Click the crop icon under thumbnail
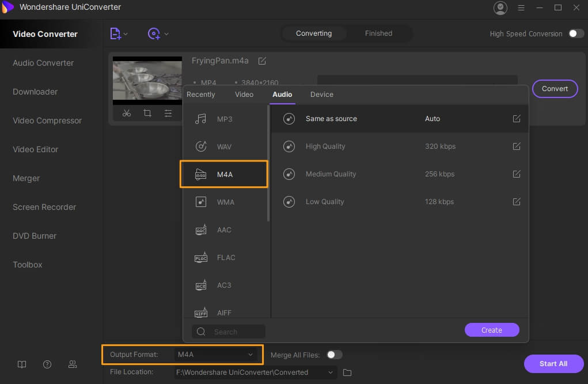Screen dimensions: 588x384 pyautogui.click(x=147, y=113)
